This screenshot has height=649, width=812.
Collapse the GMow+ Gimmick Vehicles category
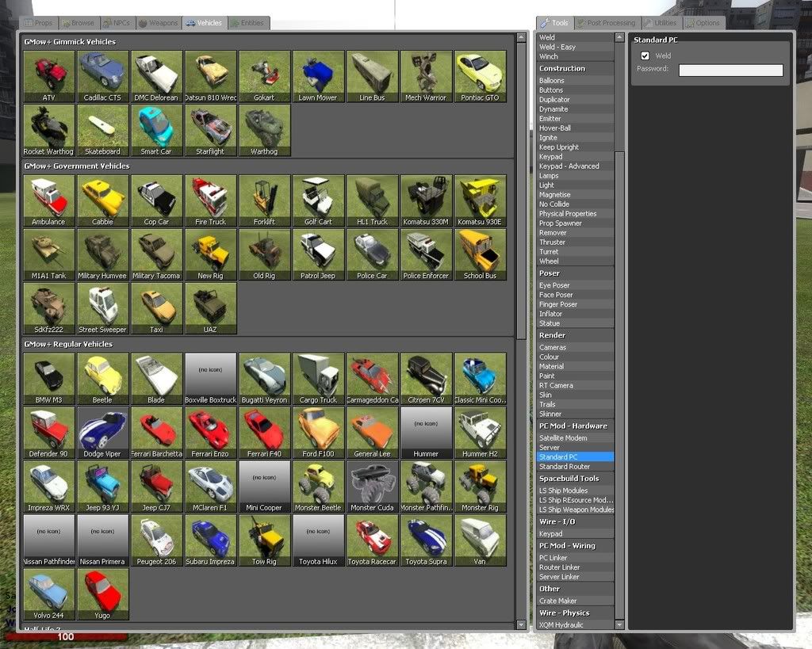pyautogui.click(x=70, y=42)
